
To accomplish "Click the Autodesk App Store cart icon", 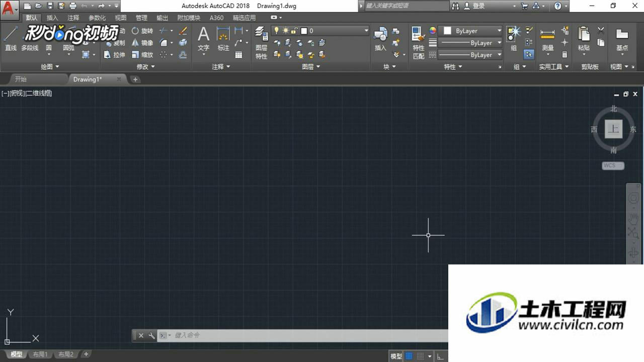I will click(x=525, y=6).
